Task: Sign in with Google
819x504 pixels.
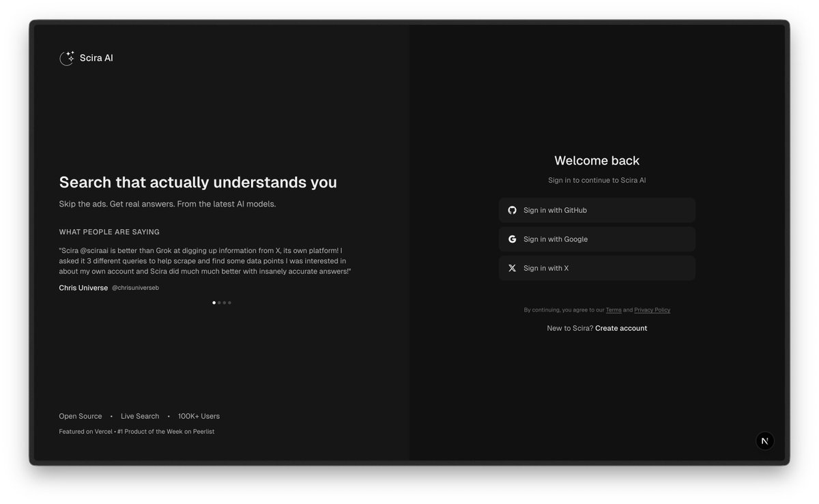Action: (597, 239)
